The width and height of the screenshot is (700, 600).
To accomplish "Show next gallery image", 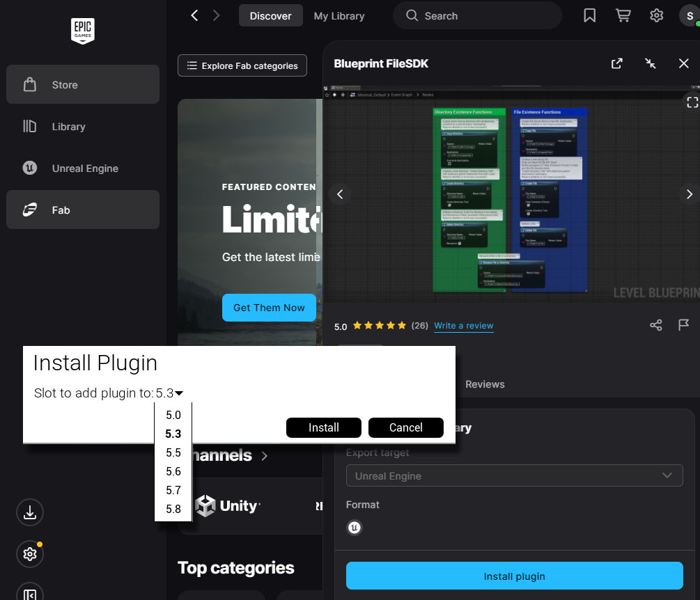I will click(x=690, y=194).
